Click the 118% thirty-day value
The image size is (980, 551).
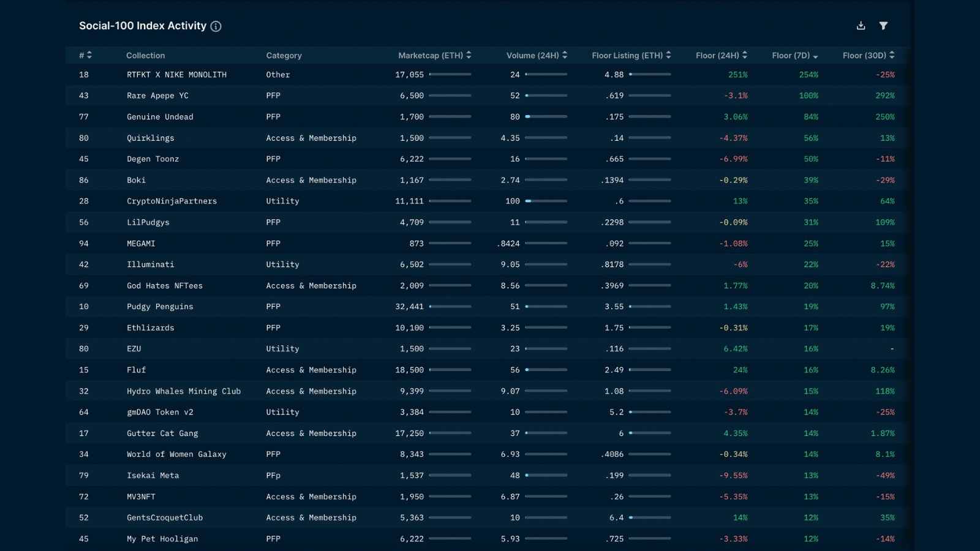(885, 391)
